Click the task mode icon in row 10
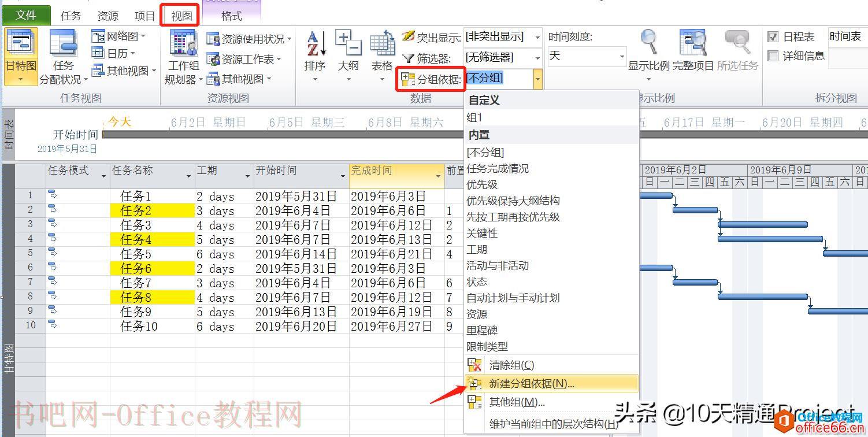Viewport: 868px width, 437px height. point(52,324)
